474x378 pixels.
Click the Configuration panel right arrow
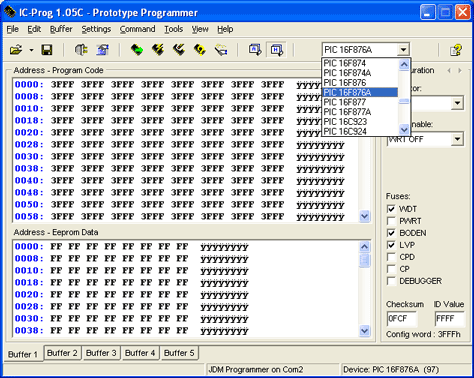[x=460, y=70]
